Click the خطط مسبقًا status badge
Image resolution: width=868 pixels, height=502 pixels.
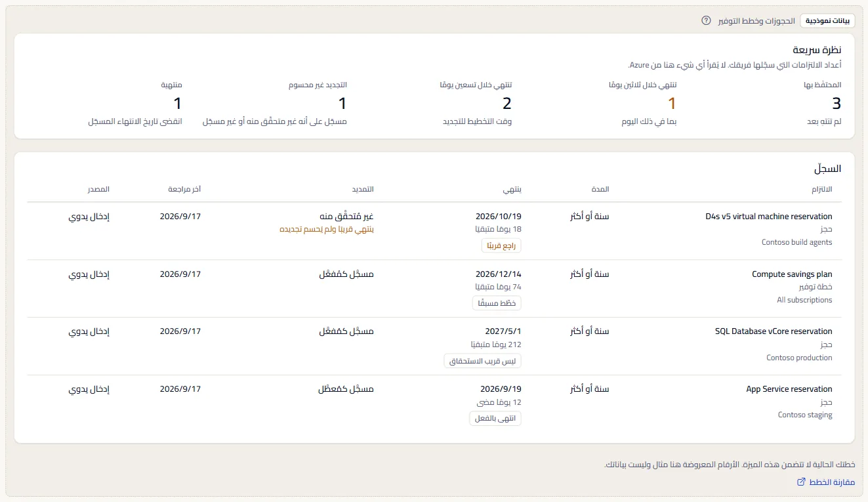(497, 303)
